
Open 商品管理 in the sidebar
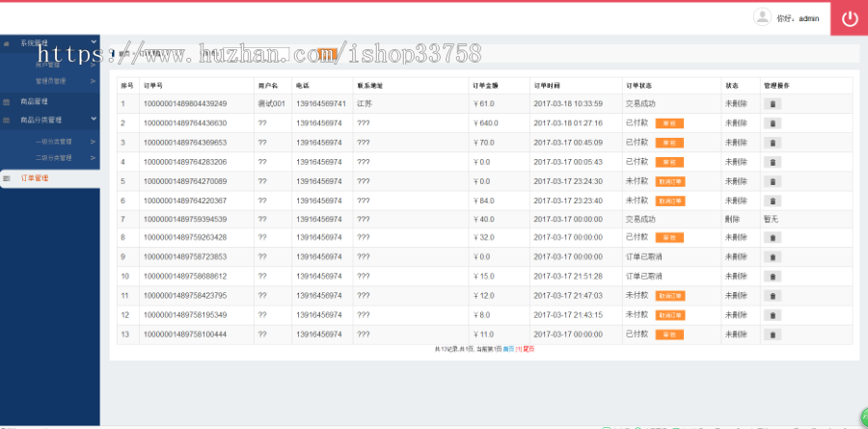click(35, 101)
